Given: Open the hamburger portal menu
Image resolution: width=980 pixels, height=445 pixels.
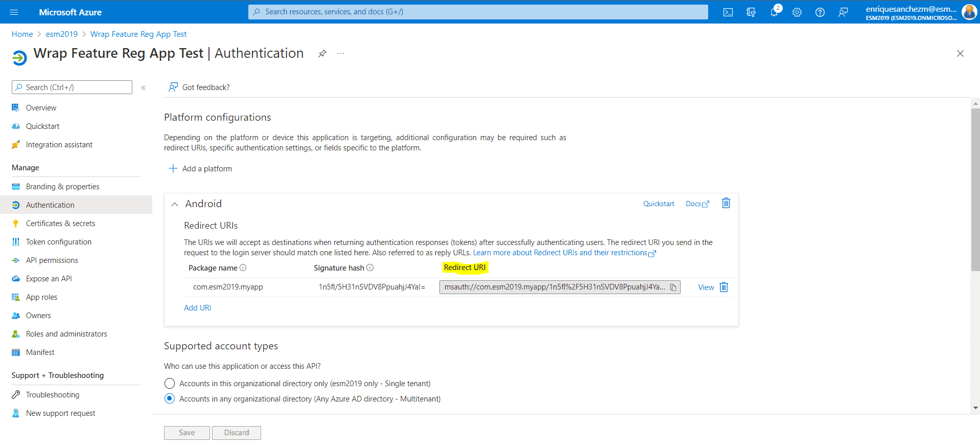Looking at the screenshot, I should 14,12.
